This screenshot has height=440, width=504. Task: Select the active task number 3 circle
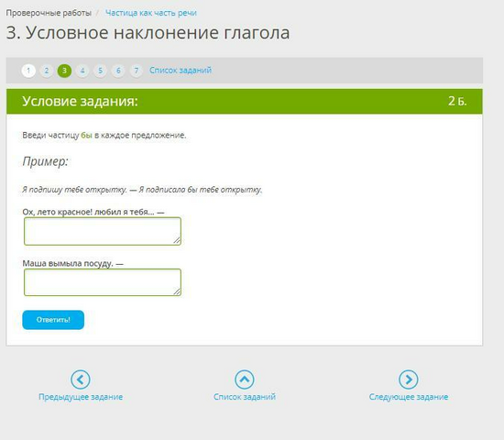click(x=64, y=71)
